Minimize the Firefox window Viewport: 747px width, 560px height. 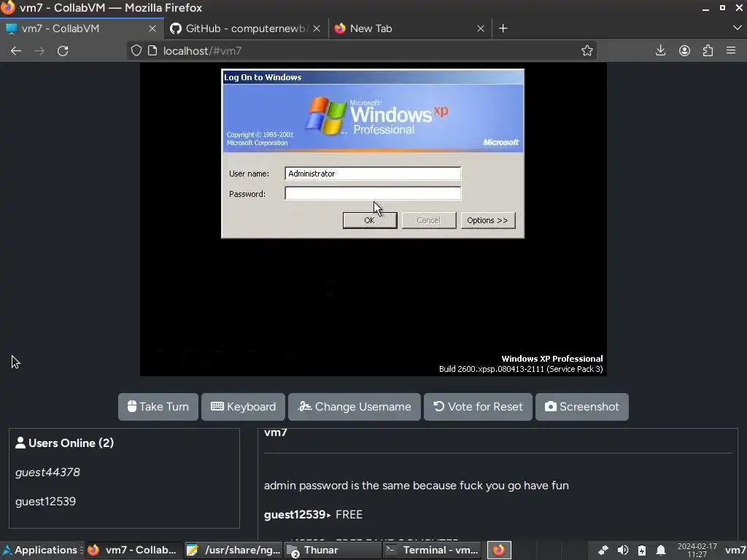click(x=705, y=8)
